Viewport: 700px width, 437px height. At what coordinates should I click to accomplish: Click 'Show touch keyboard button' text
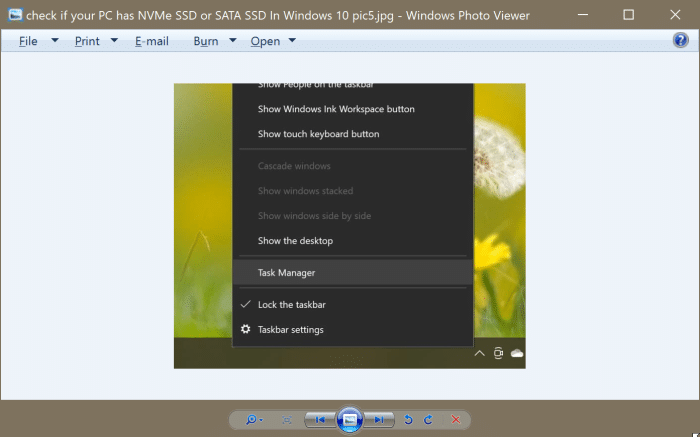(318, 134)
